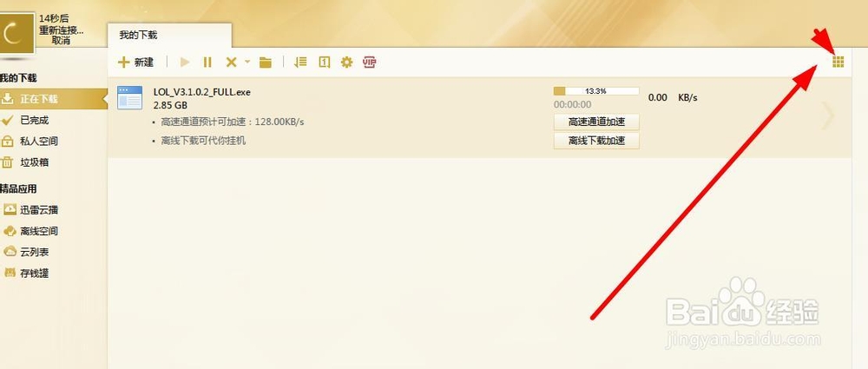Open settings via the gear icon
Image resolution: width=868 pixels, height=369 pixels.
(346, 62)
